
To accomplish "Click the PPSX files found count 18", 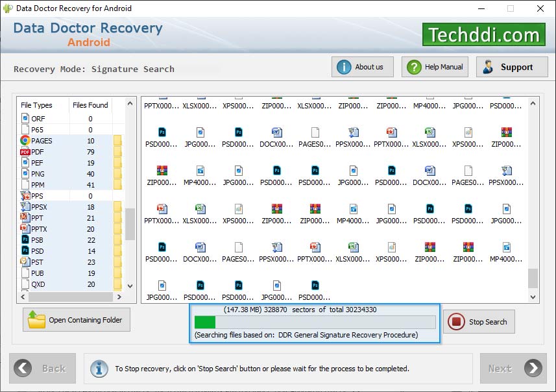I will pos(91,207).
